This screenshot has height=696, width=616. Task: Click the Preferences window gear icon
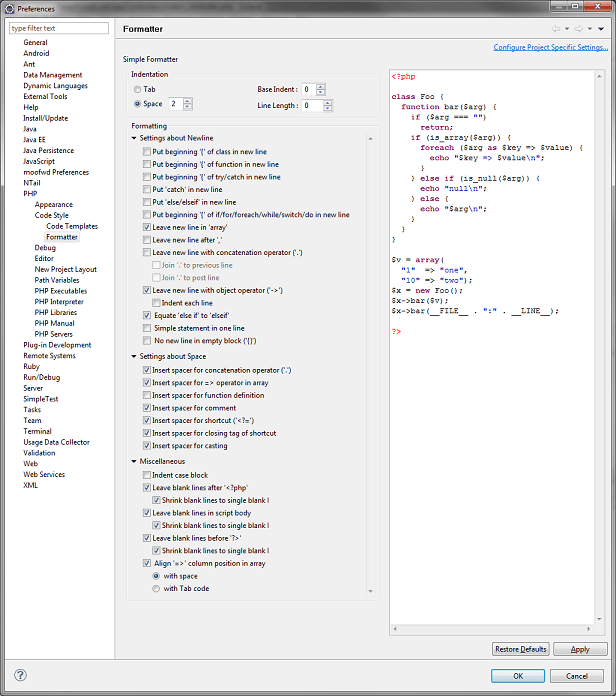[x=9, y=8]
